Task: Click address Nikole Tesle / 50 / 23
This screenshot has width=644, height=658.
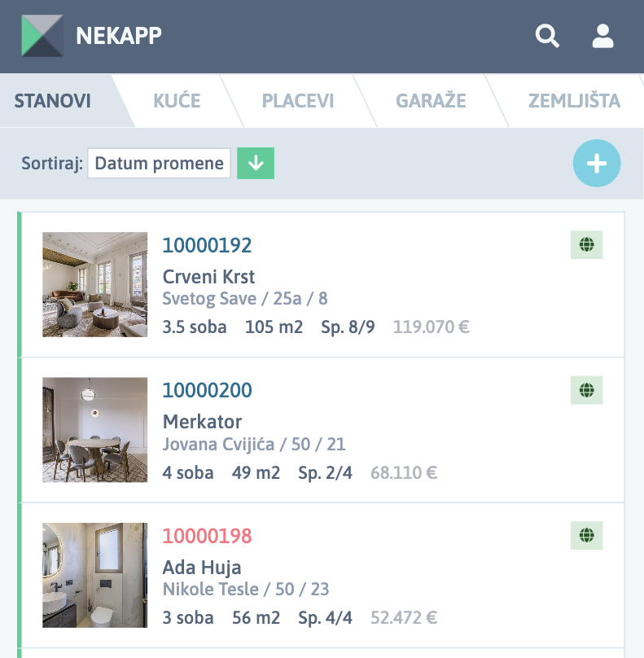Action: 246,590
